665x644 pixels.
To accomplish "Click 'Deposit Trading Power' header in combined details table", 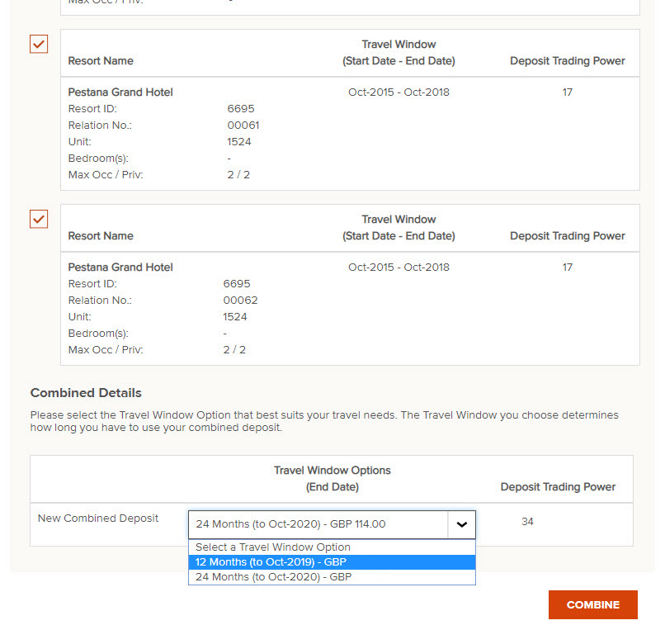I will click(558, 486).
